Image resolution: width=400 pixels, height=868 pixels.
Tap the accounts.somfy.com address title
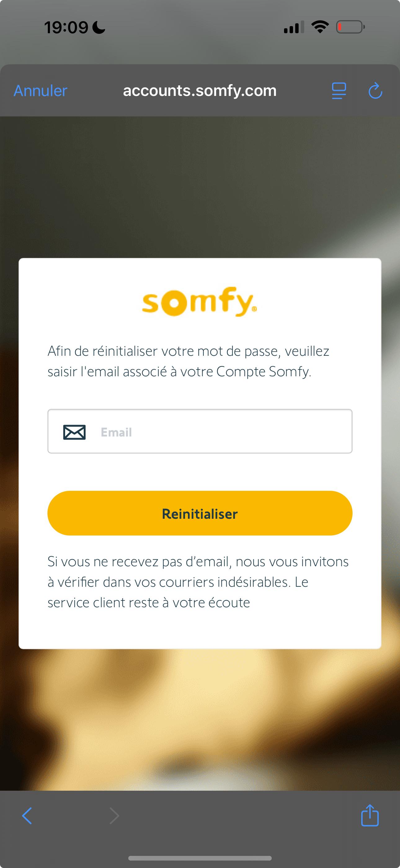coord(200,91)
